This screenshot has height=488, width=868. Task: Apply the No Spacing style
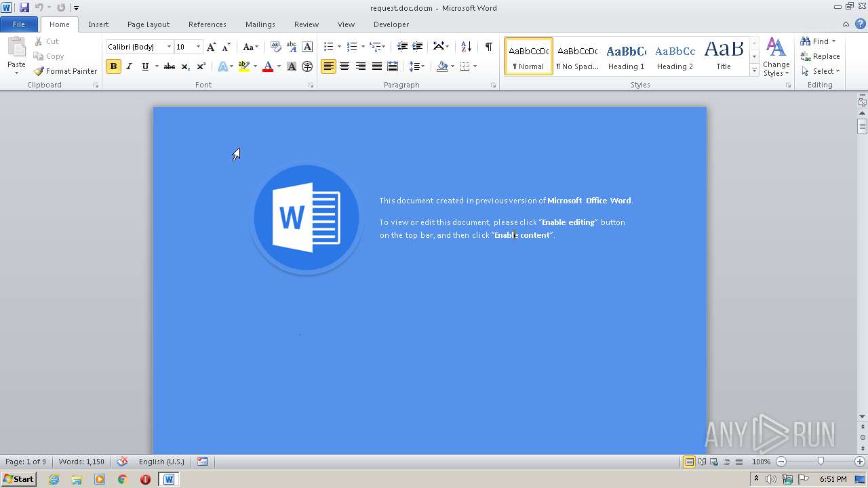[577, 56]
